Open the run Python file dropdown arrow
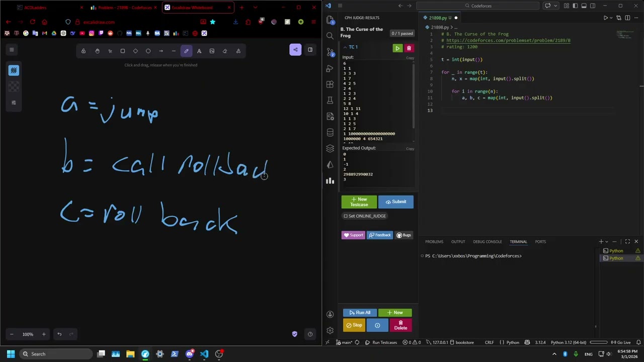Screen dimensions: 644x362 (612, 18)
